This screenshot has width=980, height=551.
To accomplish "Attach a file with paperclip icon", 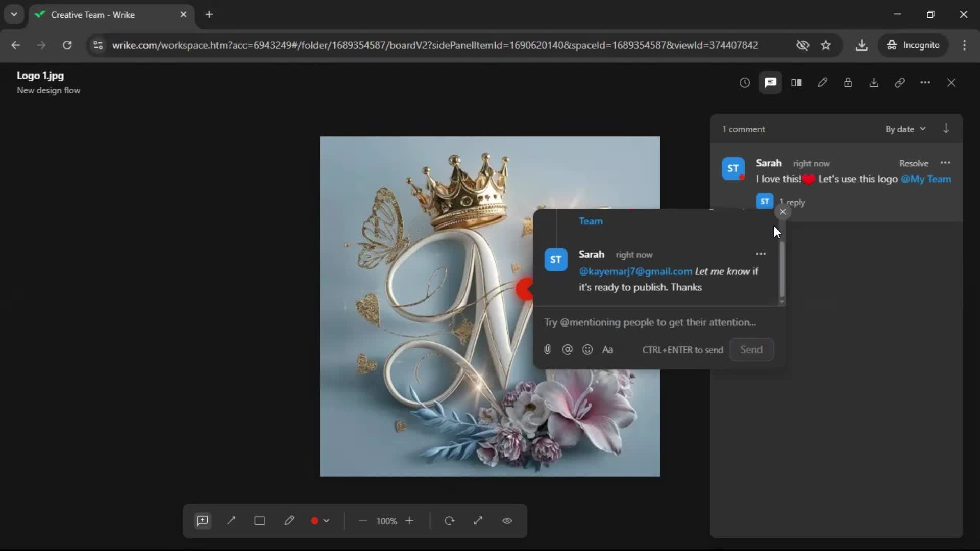I will coord(547,349).
